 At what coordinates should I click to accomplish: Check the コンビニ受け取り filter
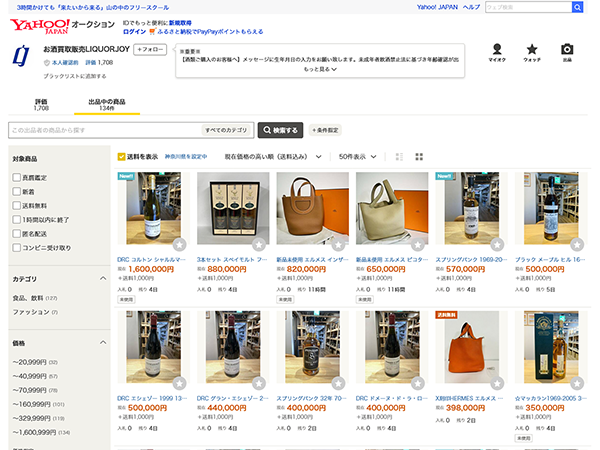[x=16, y=248]
